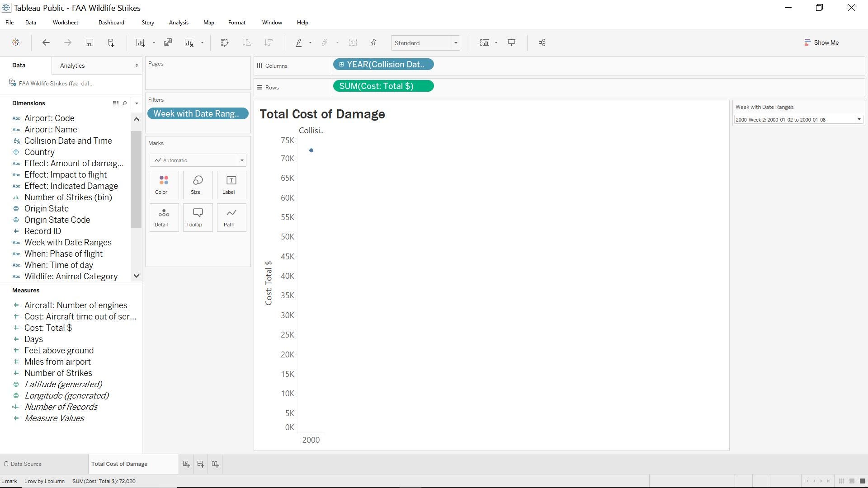The image size is (868, 488).
Task: Open the Detail marks card
Action: pyautogui.click(x=164, y=217)
